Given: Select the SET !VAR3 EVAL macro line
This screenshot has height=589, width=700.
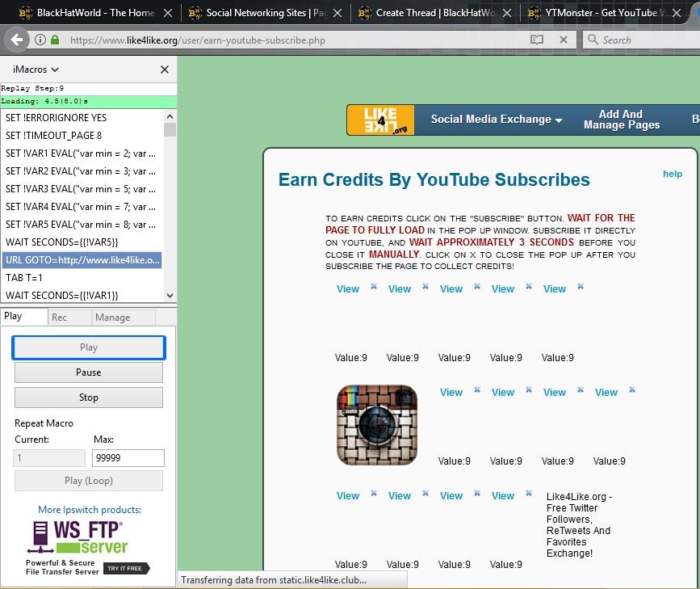Looking at the screenshot, I should [82, 188].
